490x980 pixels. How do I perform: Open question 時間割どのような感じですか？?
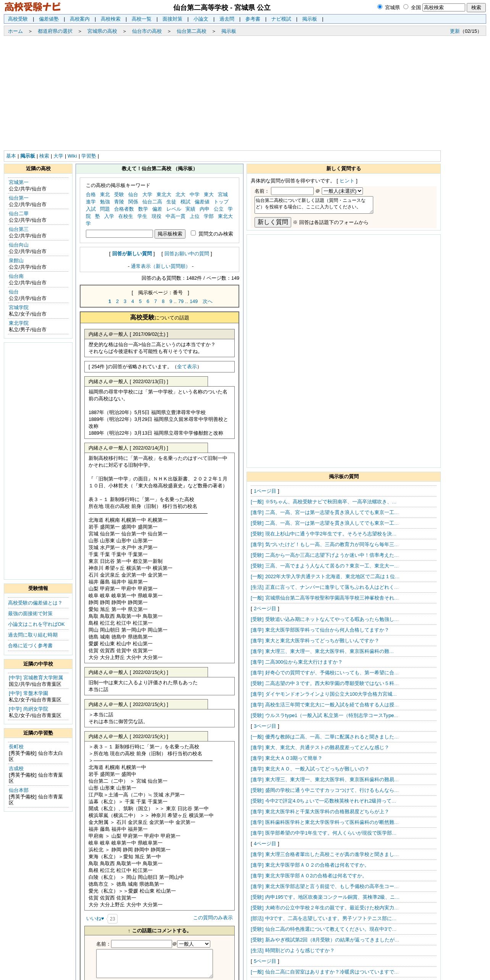pyautogui.click(x=292, y=951)
